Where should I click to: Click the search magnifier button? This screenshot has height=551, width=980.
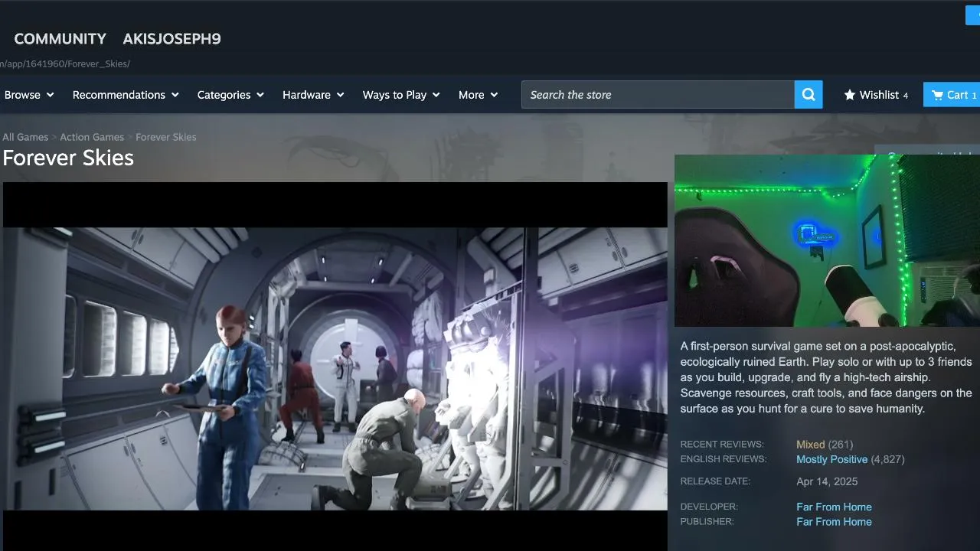[808, 95]
